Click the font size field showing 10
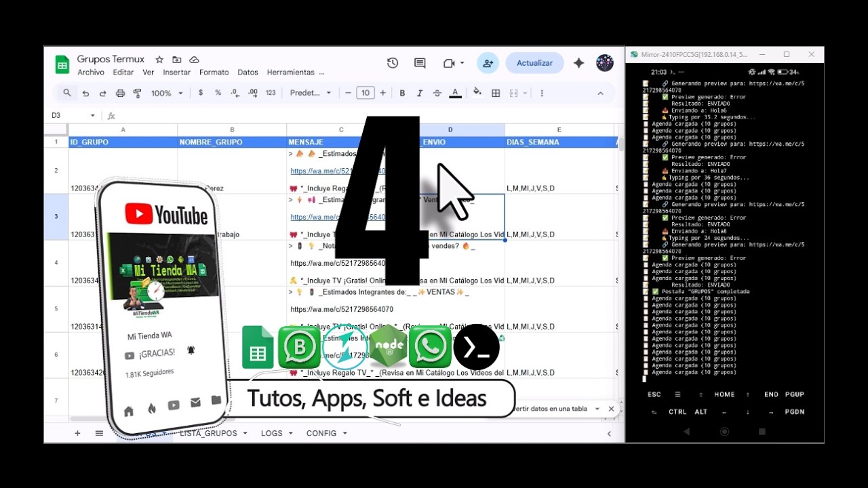Image resolution: width=868 pixels, height=488 pixels. pyautogui.click(x=366, y=93)
